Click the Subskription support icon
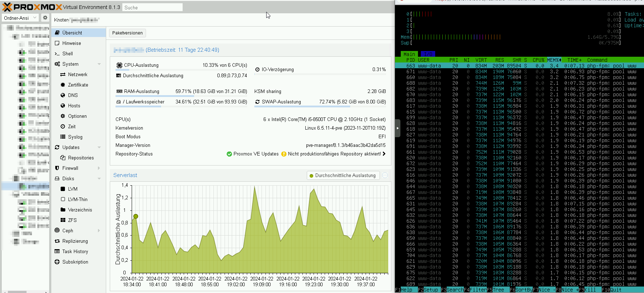 (57, 262)
